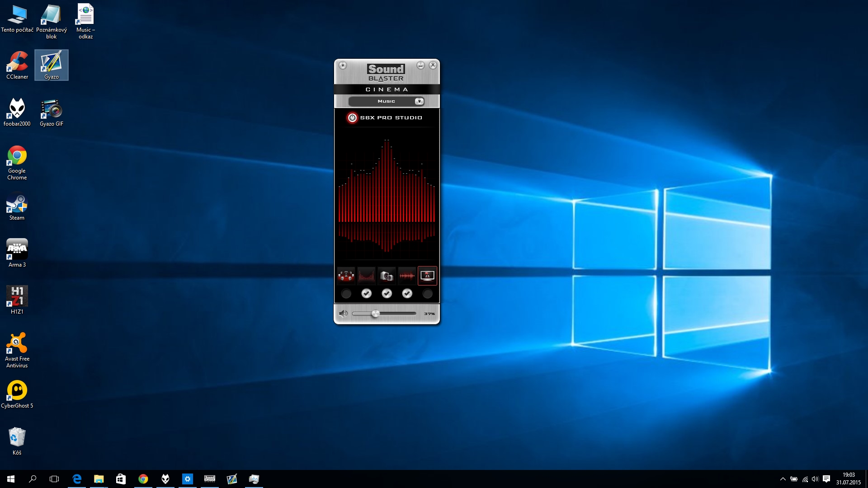Select the headphone/output icon
Viewport: 868px width, 488px height.
387,275
